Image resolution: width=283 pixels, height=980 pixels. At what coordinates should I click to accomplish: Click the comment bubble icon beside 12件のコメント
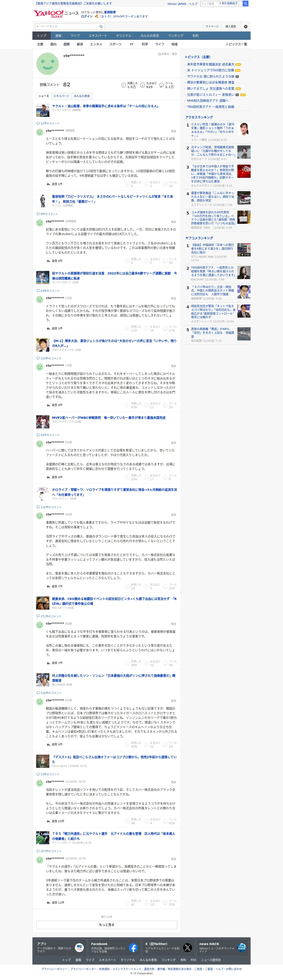(x=38, y=123)
